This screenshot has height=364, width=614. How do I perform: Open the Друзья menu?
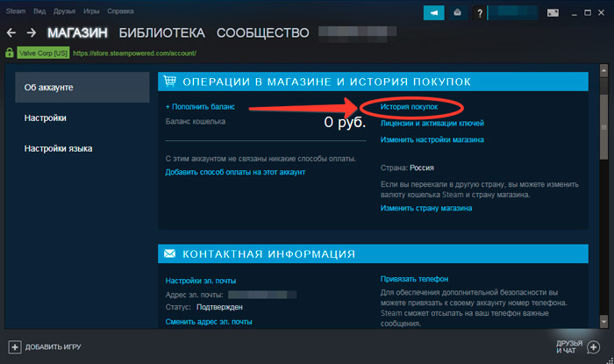65,11
